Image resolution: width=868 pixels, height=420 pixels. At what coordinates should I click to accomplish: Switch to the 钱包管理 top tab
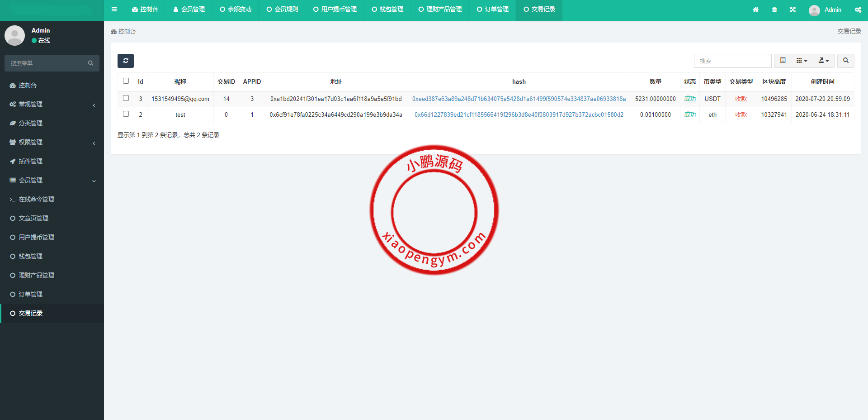(387, 10)
